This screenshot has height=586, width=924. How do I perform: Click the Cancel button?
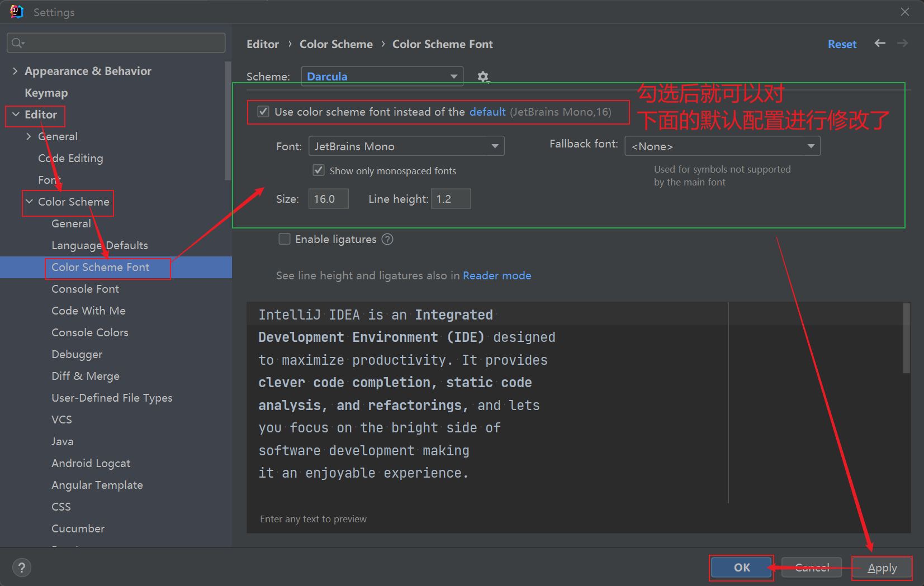[812, 568]
